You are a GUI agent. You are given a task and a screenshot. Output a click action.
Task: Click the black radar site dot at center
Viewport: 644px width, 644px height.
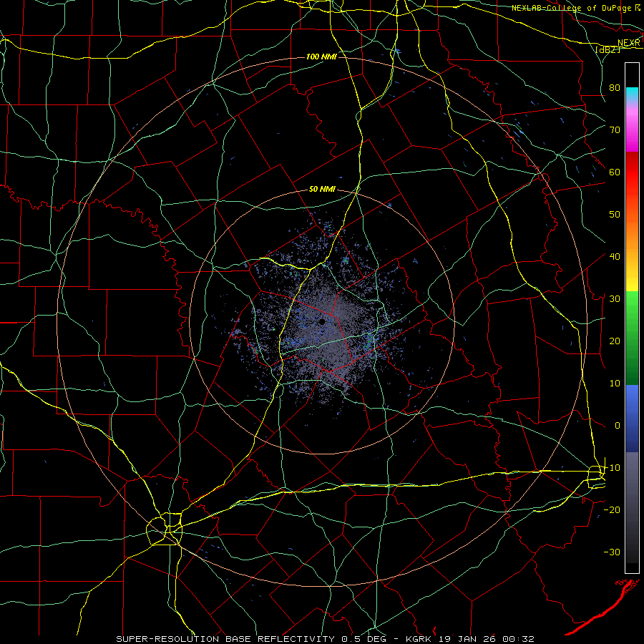pyautogui.click(x=322, y=321)
